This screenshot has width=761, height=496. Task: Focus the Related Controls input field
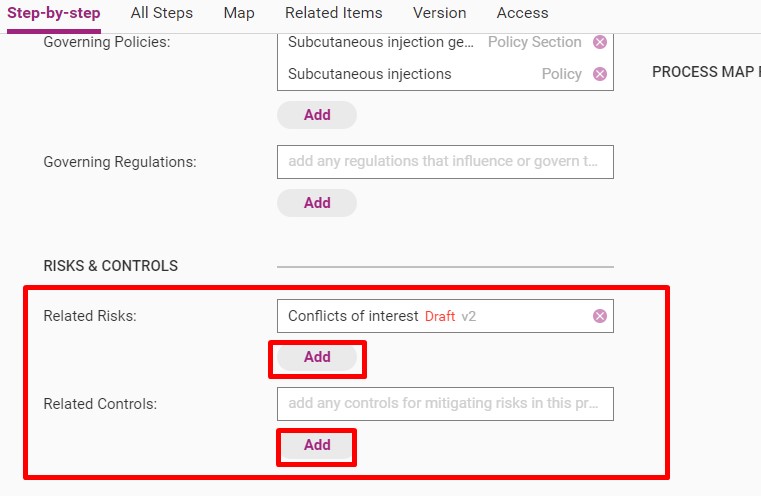[445, 404]
